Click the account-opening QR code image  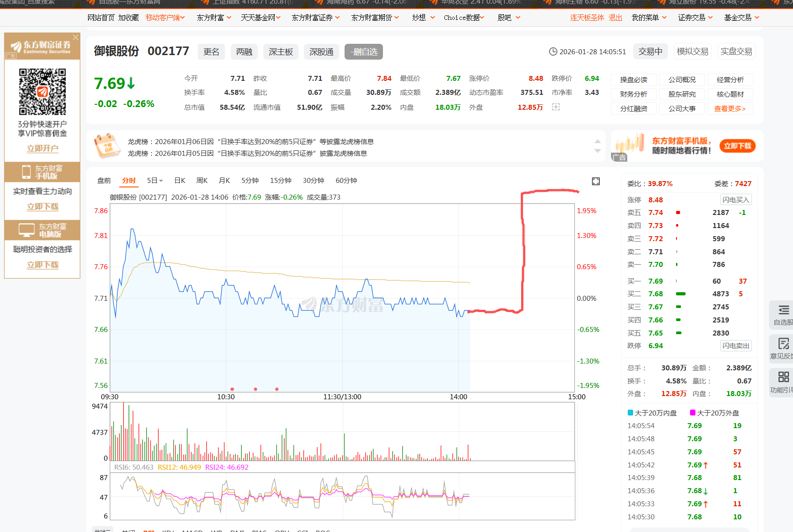(x=42, y=92)
